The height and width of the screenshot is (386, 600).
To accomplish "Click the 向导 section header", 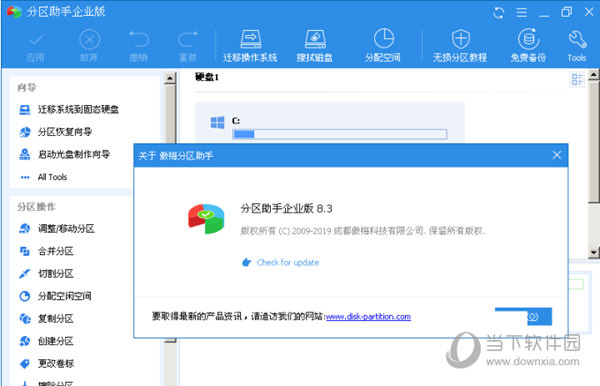I will pos(27,88).
